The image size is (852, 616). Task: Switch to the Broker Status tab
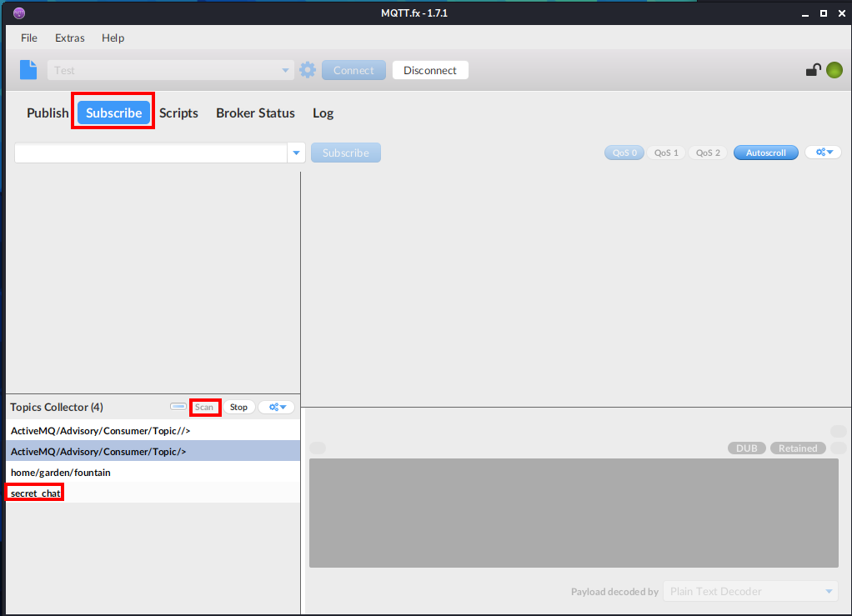pyautogui.click(x=255, y=113)
